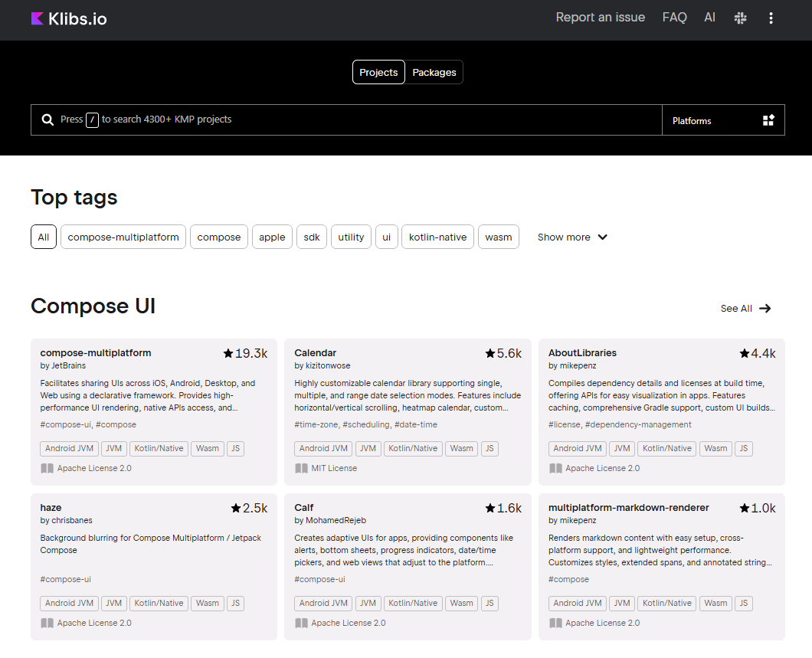The width and height of the screenshot is (812, 658).
Task: Filter by kotlin-native tag
Action: click(x=437, y=237)
